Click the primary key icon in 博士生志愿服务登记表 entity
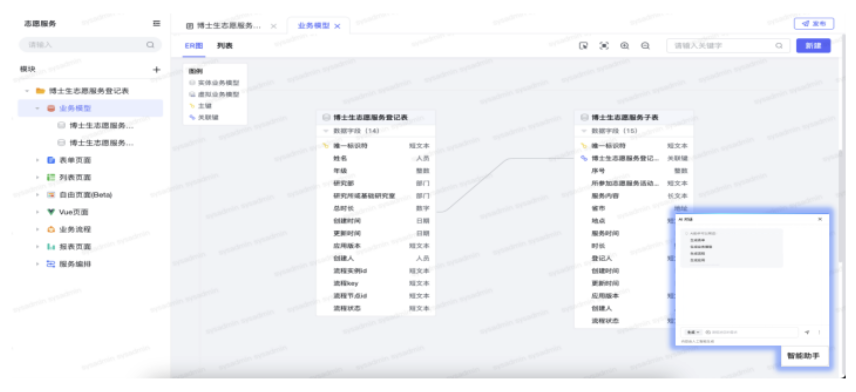856x392 pixels. (x=326, y=146)
